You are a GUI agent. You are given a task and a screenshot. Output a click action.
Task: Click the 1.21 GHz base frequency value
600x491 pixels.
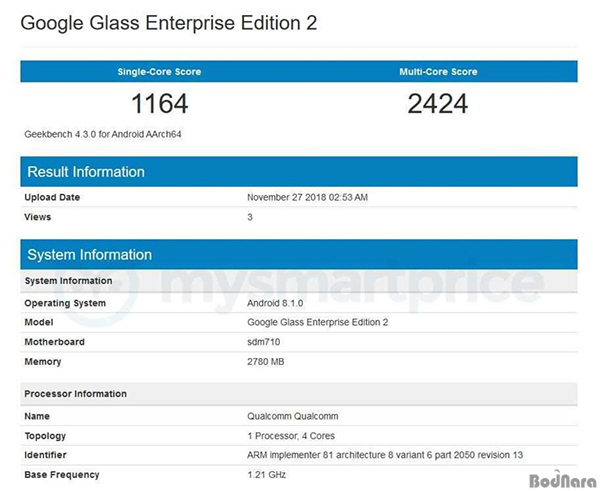pos(267,474)
